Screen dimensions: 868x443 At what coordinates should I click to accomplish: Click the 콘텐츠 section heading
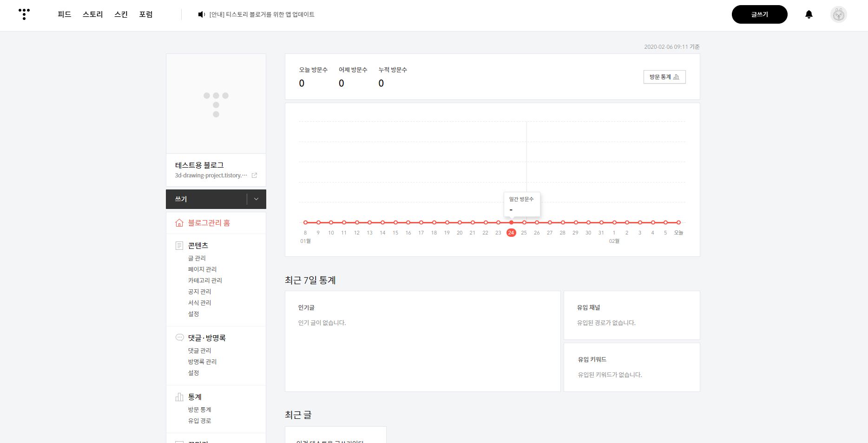pos(198,246)
